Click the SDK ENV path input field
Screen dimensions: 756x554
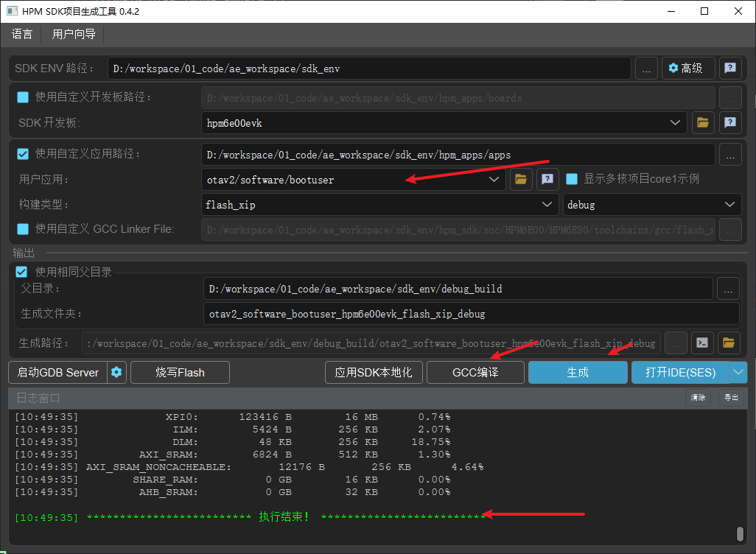(x=369, y=69)
